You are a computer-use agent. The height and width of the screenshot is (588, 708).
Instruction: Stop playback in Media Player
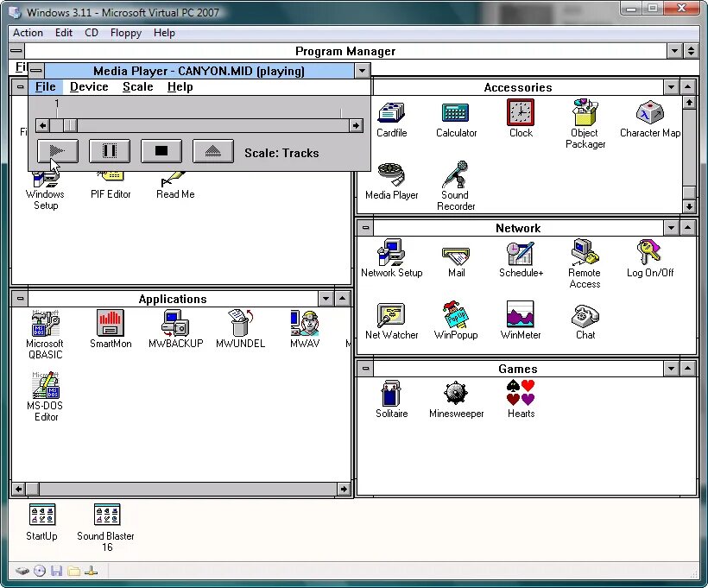click(161, 151)
